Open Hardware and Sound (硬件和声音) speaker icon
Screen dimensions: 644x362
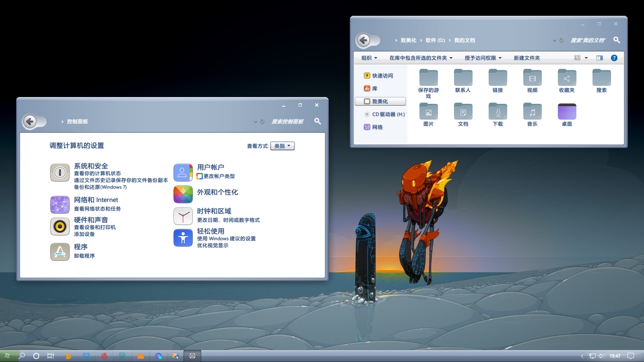pos(60,226)
